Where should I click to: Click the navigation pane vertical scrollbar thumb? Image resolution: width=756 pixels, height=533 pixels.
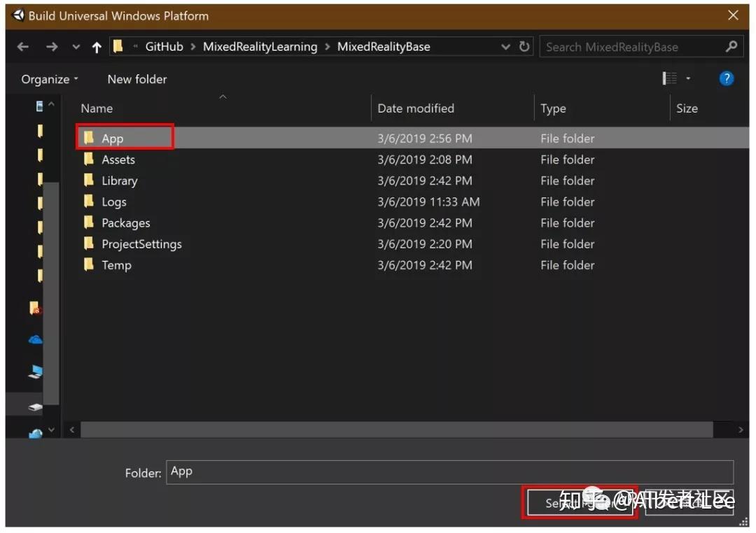(51, 294)
